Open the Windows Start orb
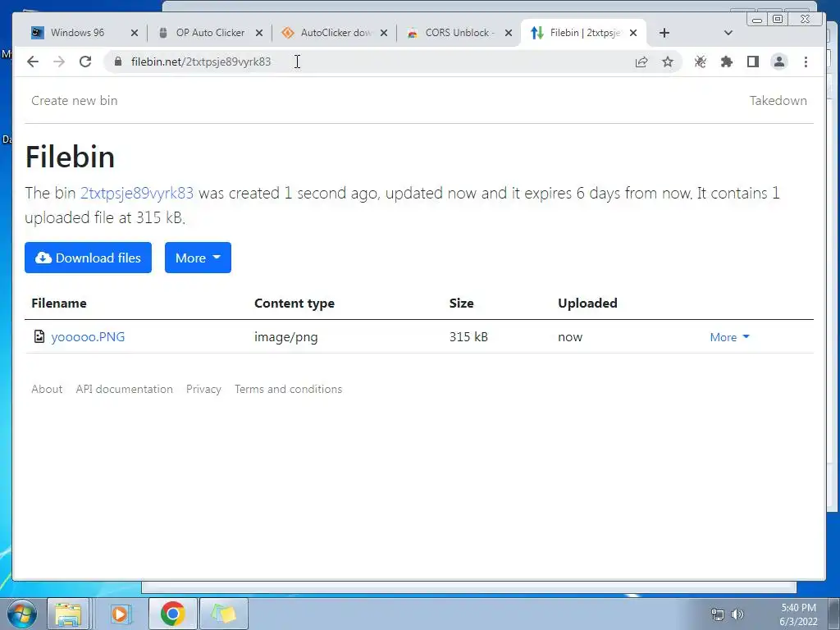840x630 pixels. (x=22, y=614)
